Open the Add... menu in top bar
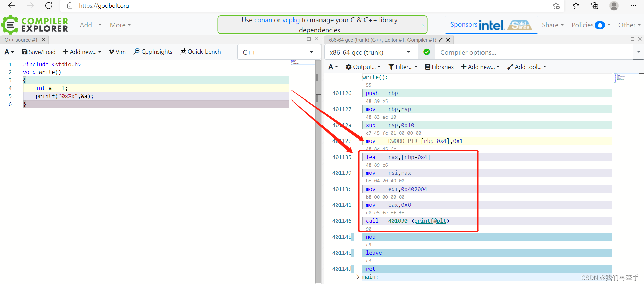644x284 pixels. [91, 25]
